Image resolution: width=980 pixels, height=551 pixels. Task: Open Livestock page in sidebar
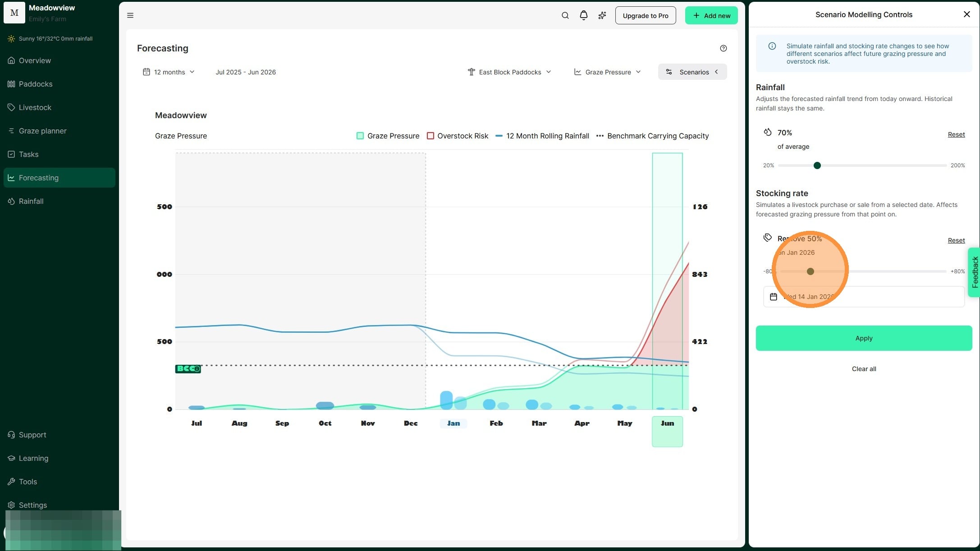click(x=35, y=107)
